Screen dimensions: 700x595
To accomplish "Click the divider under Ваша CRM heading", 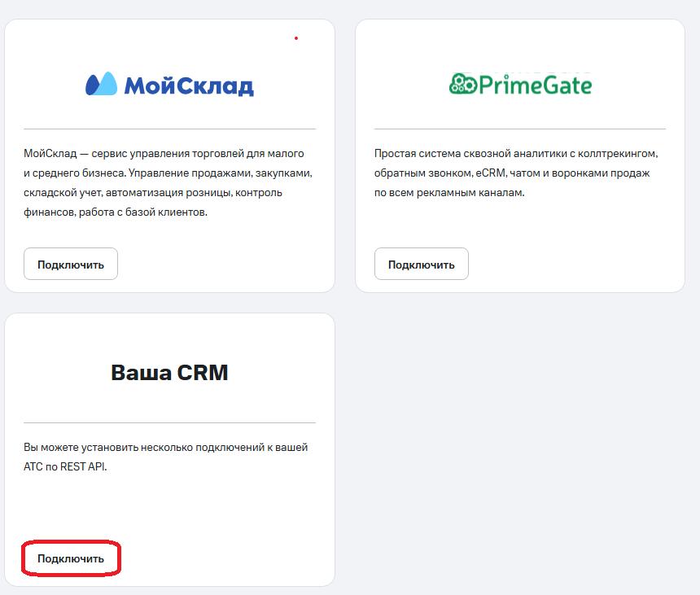I will [x=169, y=422].
